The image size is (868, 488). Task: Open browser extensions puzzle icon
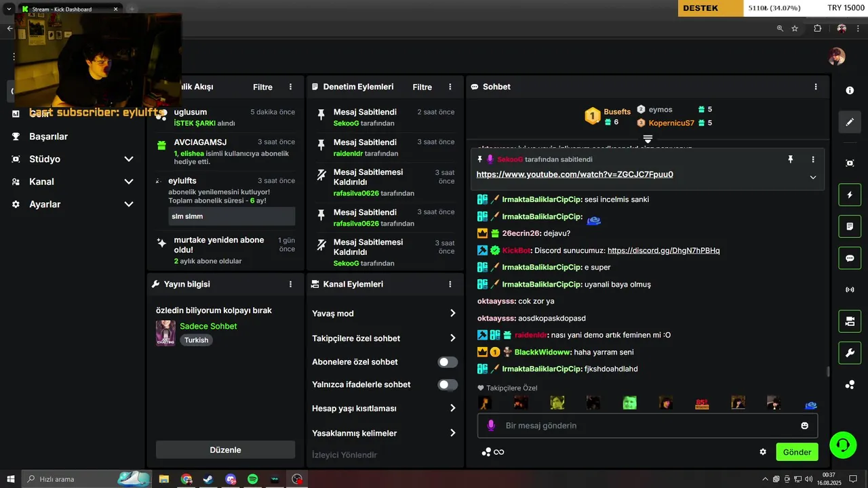(x=817, y=28)
